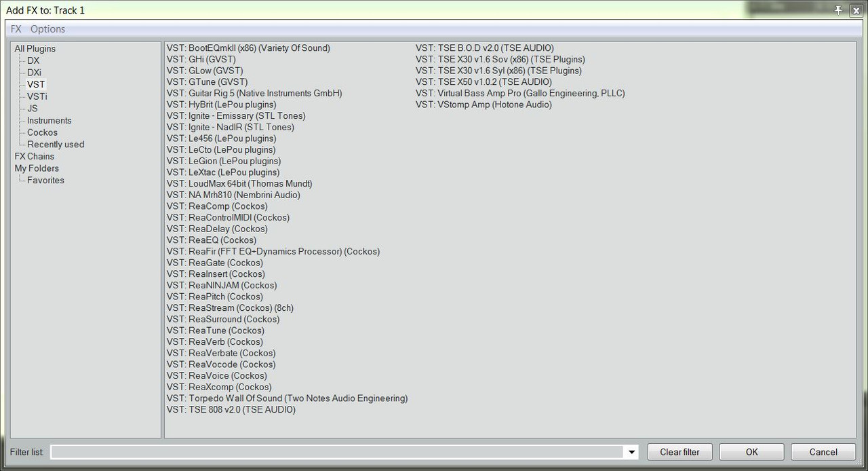Select VST: TSE X30 v1.6 Sov (x86)
This screenshot has height=471, width=868.
[500, 60]
